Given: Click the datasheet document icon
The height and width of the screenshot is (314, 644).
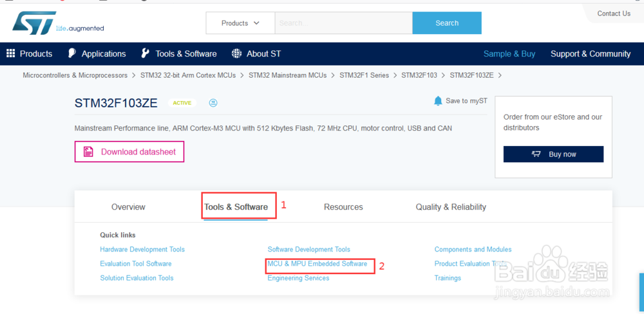Looking at the screenshot, I should pos(88,152).
